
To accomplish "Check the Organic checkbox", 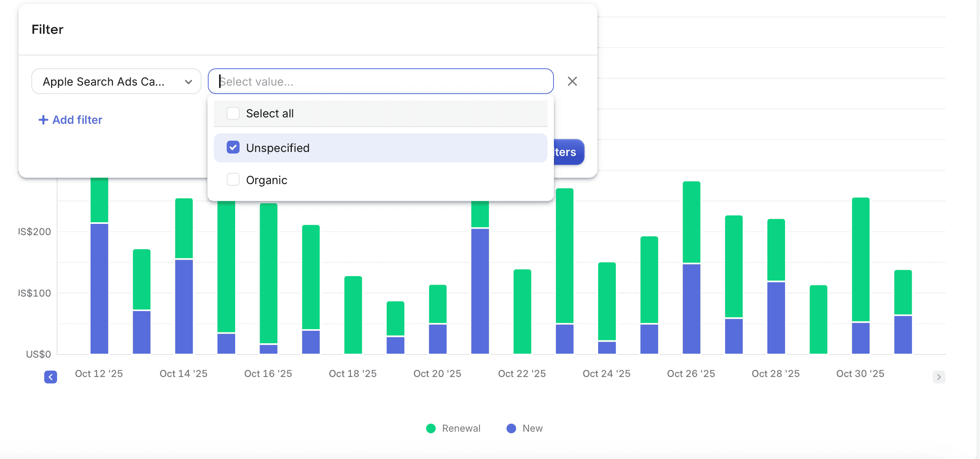I will tap(233, 180).
